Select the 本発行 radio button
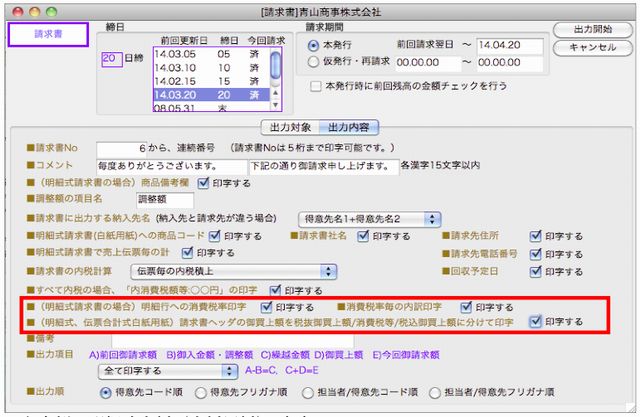This screenshot has width=640, height=417. 313,46
